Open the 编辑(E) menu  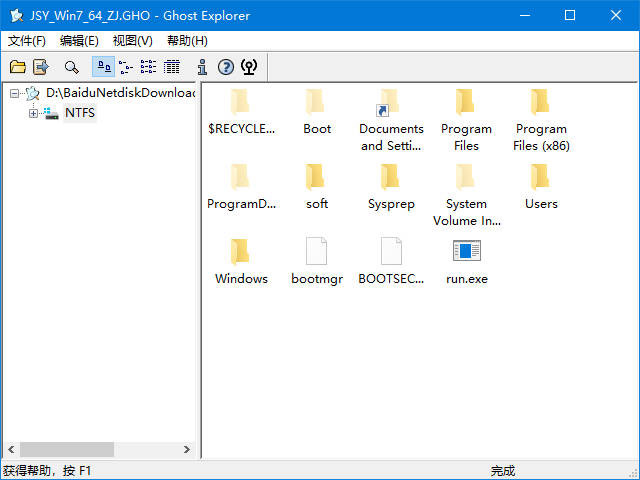tap(79, 41)
